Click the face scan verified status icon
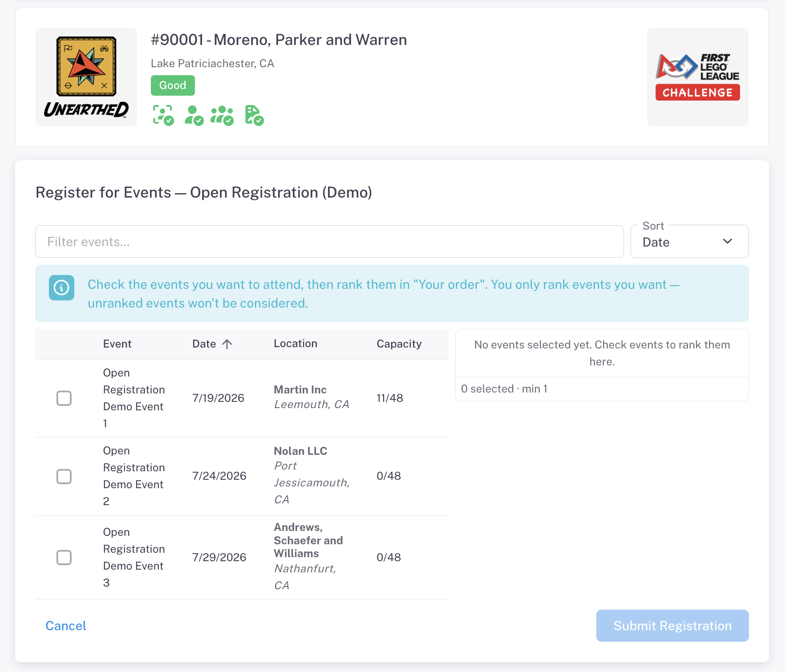The image size is (785, 672). pos(163,115)
